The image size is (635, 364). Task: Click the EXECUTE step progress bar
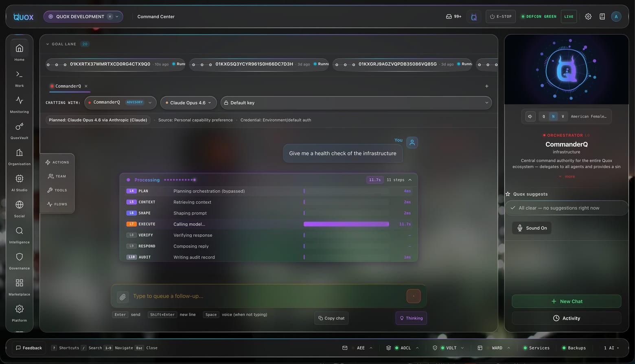point(346,224)
